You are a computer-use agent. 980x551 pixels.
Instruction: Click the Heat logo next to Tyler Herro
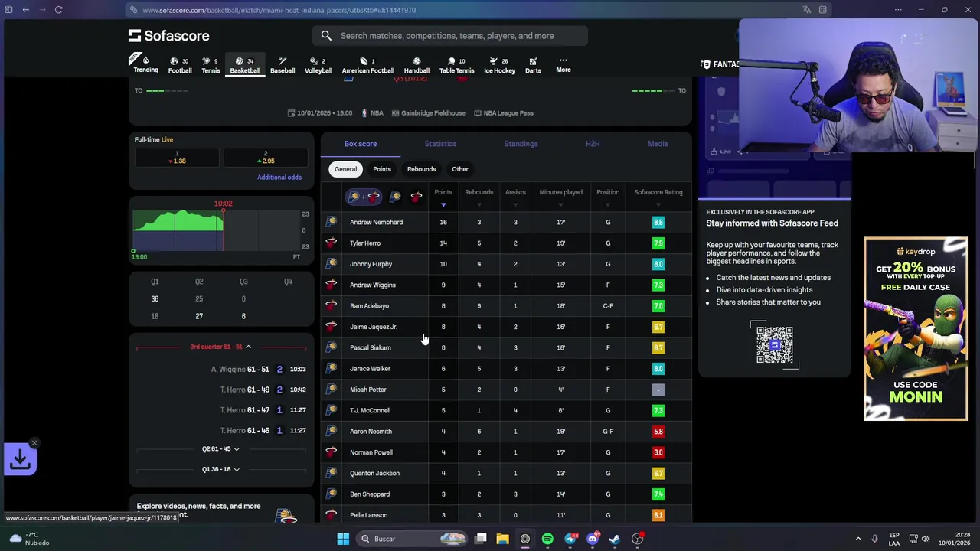coord(331,243)
